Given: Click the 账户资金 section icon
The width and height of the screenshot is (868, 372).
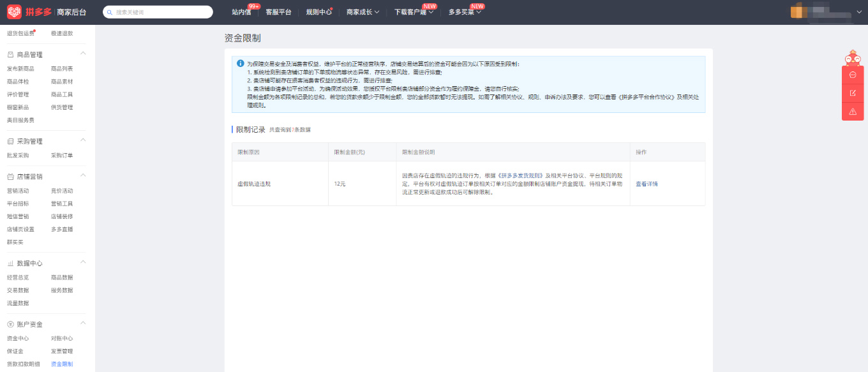Looking at the screenshot, I should tap(10, 324).
